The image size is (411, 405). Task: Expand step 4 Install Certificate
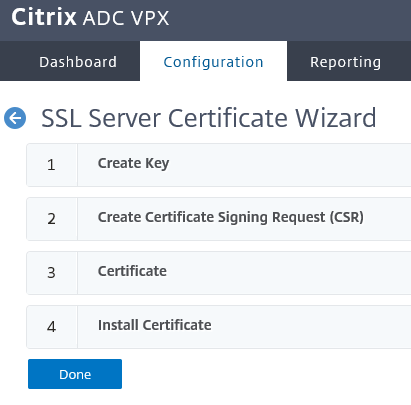coord(219,327)
